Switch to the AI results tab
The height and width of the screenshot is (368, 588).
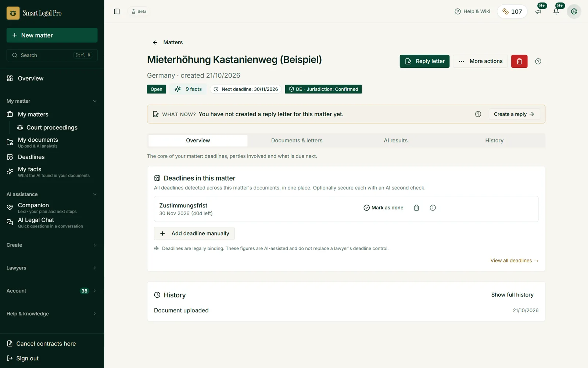395,141
